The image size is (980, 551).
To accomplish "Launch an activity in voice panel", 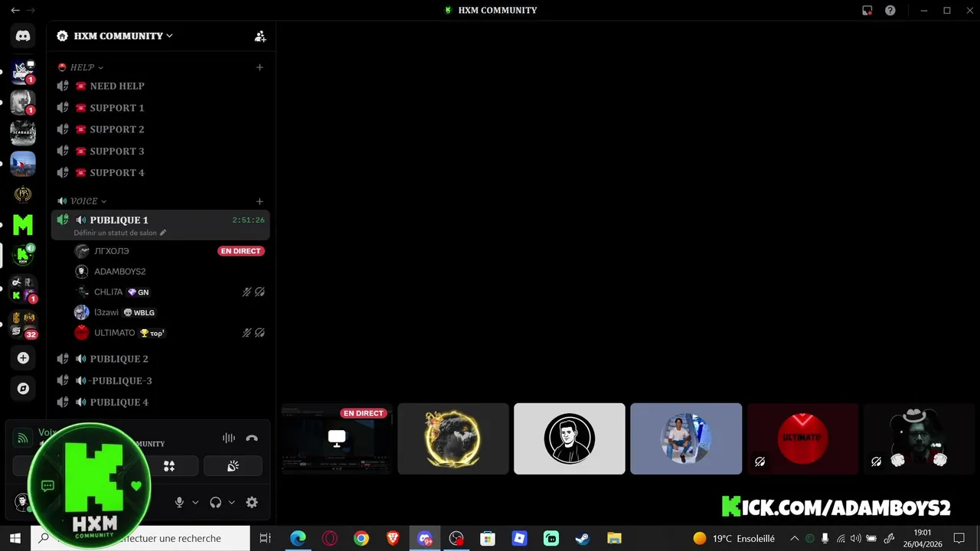I will [x=169, y=466].
